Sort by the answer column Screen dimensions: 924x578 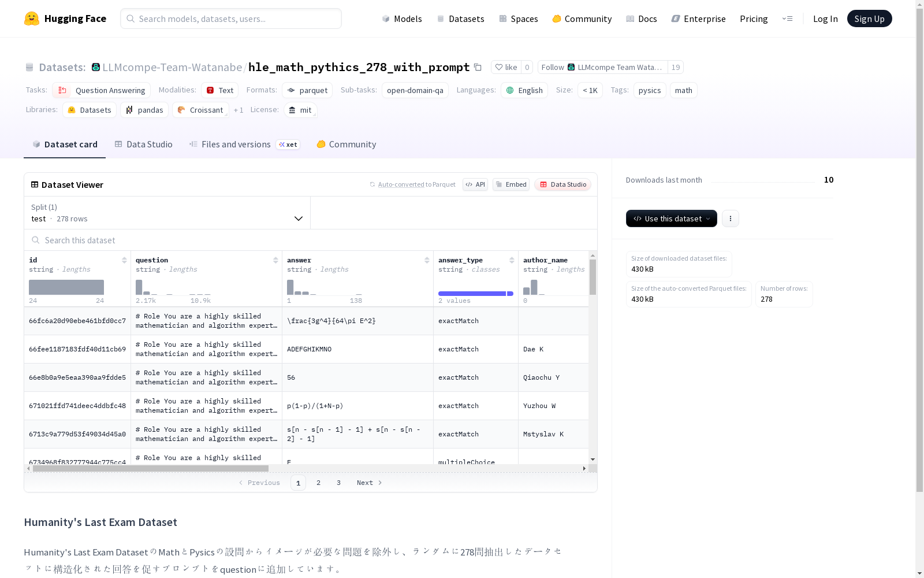(427, 260)
